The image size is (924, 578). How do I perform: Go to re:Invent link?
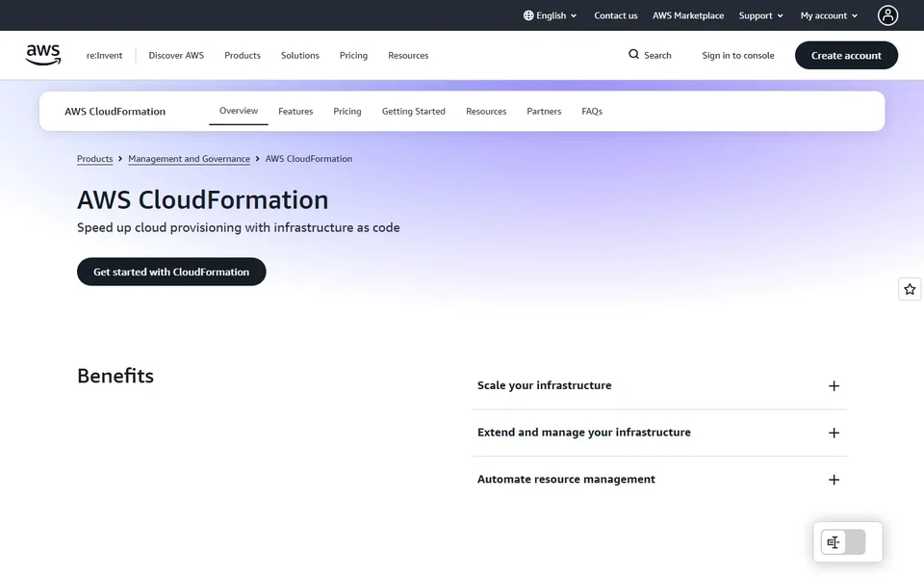[104, 55]
